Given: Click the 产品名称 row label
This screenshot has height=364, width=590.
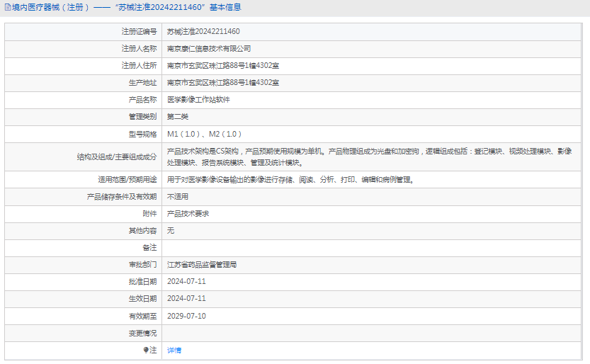Looking at the screenshot, I should click(142, 100).
